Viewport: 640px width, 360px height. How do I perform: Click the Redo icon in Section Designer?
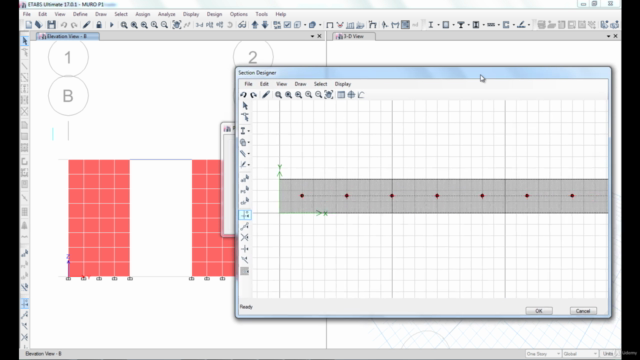pos(253,95)
